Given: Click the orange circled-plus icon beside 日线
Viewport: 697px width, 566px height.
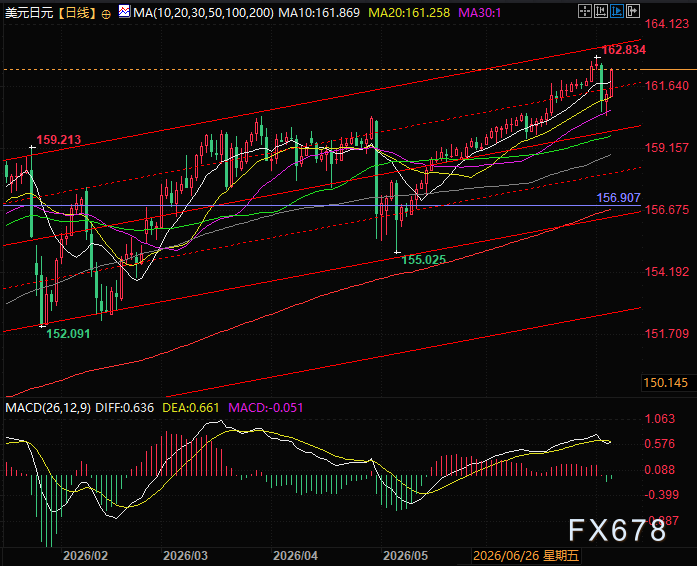Looking at the screenshot, I should click(x=106, y=14).
